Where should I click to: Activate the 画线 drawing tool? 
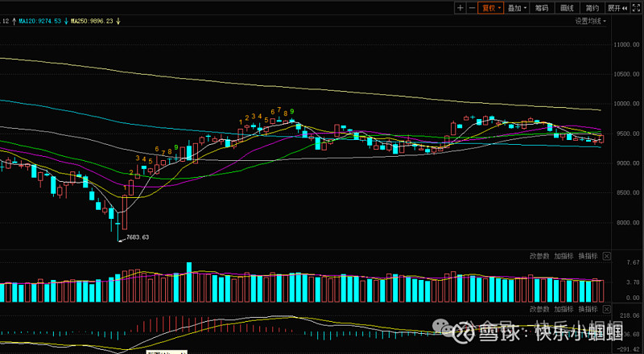click(x=567, y=8)
